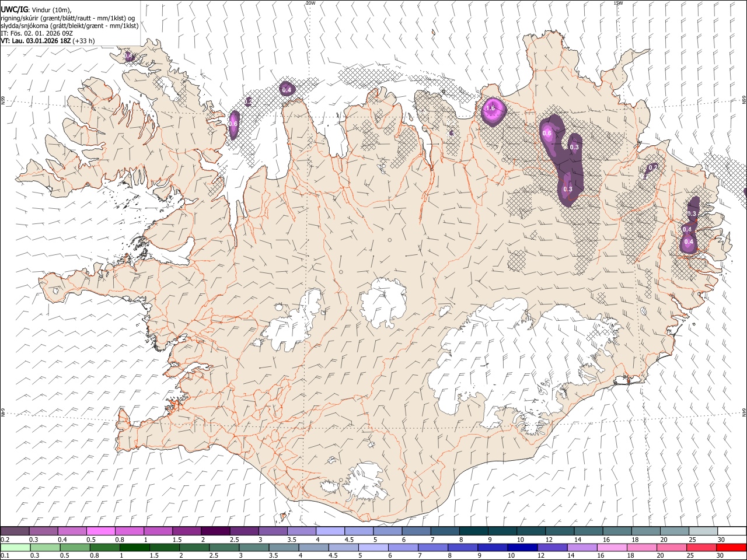Click the '20W' longitude label
The image size is (747, 560).
point(311,3)
